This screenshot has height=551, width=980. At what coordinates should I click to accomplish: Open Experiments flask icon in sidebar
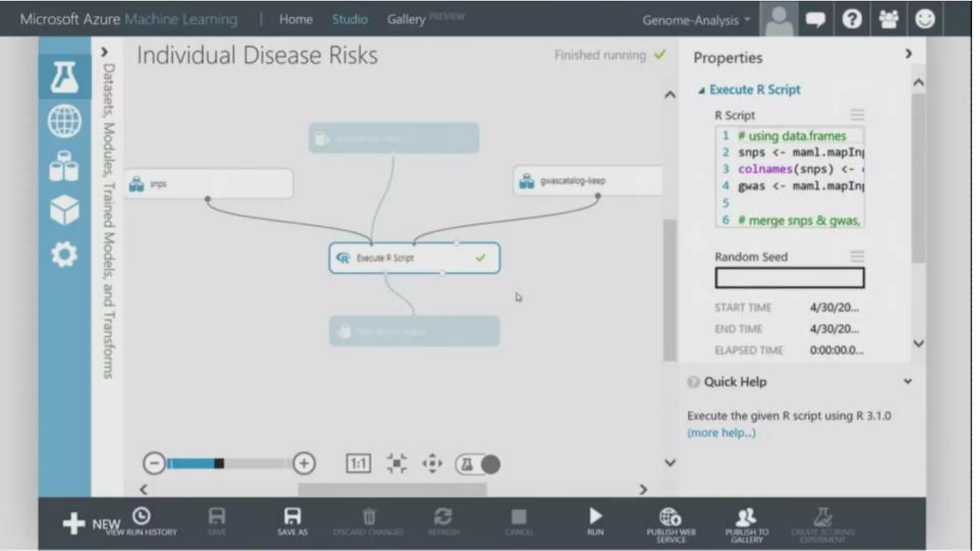click(65, 77)
